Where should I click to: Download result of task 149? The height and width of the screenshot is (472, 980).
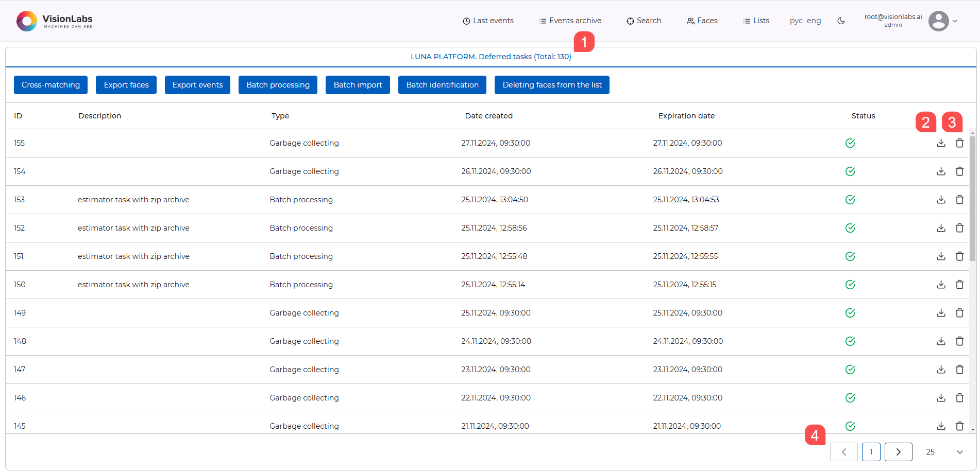click(941, 313)
